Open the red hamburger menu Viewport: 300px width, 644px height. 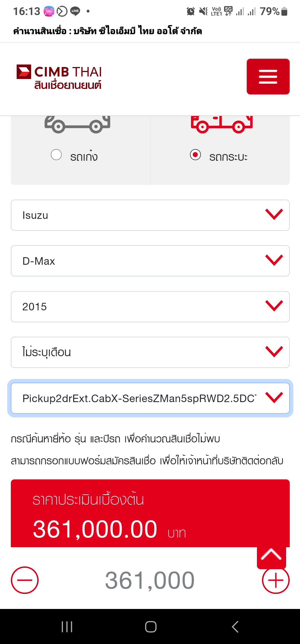pos(268,76)
